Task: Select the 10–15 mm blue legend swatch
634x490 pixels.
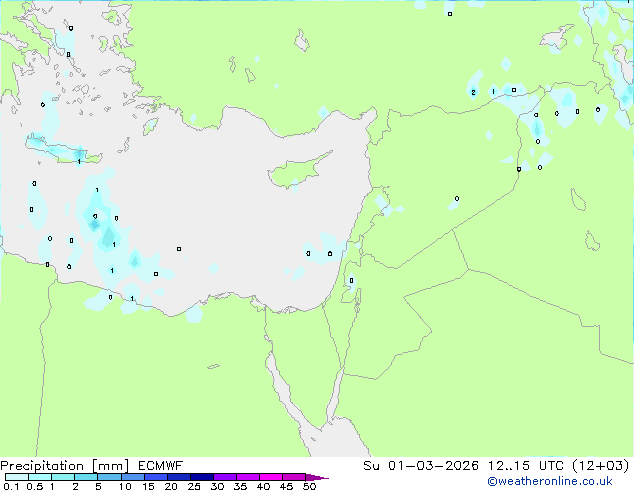Action: pyautogui.click(x=132, y=477)
